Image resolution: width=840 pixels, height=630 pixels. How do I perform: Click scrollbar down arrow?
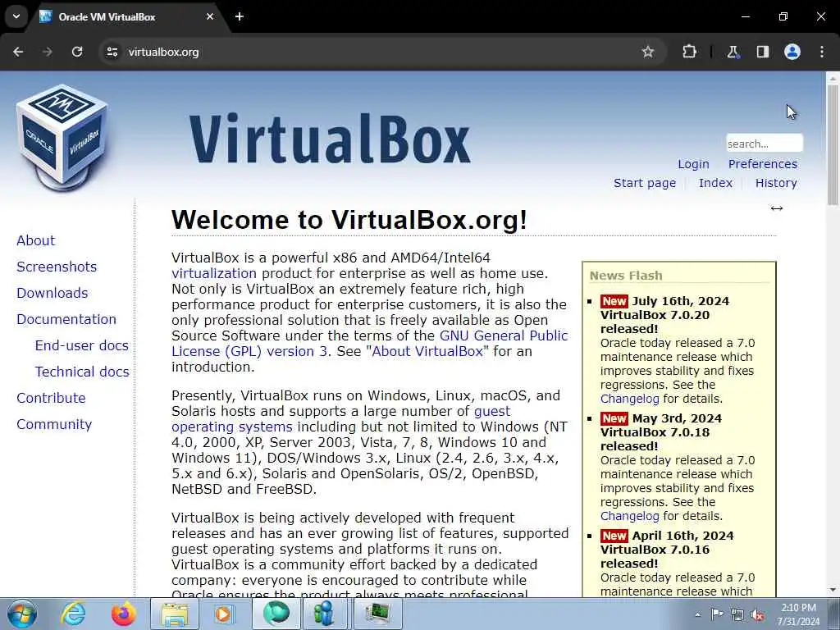(x=833, y=590)
